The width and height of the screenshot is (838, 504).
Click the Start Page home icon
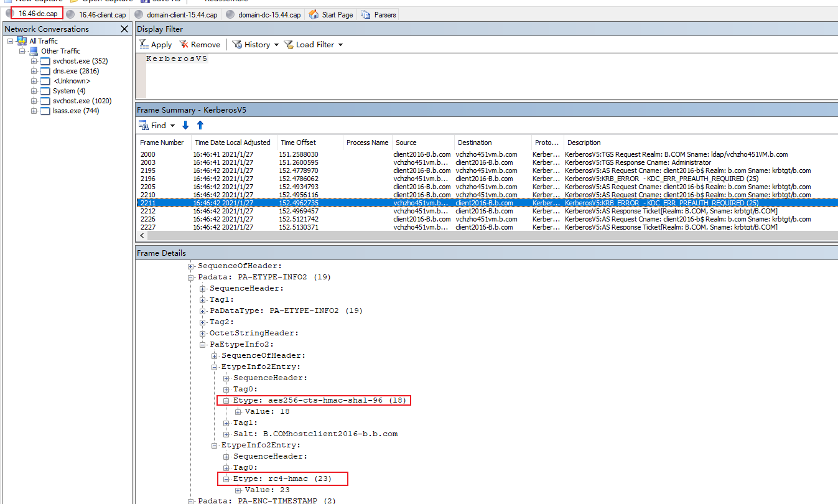pos(314,14)
